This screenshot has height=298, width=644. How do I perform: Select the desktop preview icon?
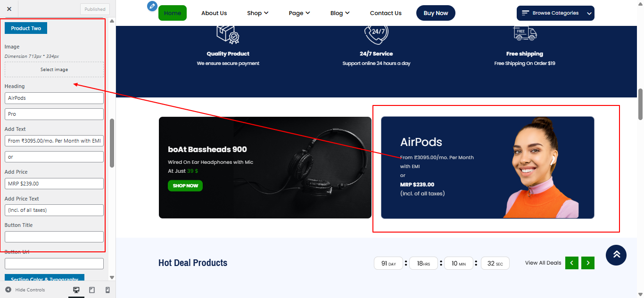[x=76, y=290]
